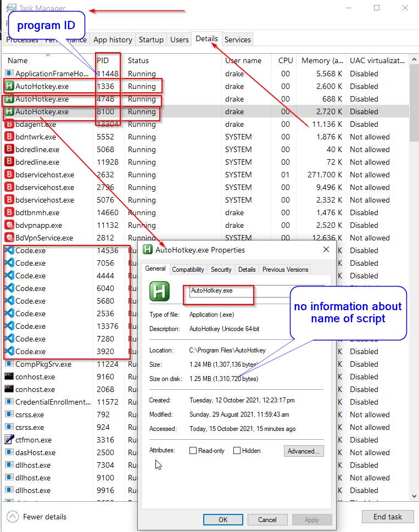Screen dimensions: 419x532
Task: Click the bdvpnapp.exe round icon
Action: click(x=9, y=225)
